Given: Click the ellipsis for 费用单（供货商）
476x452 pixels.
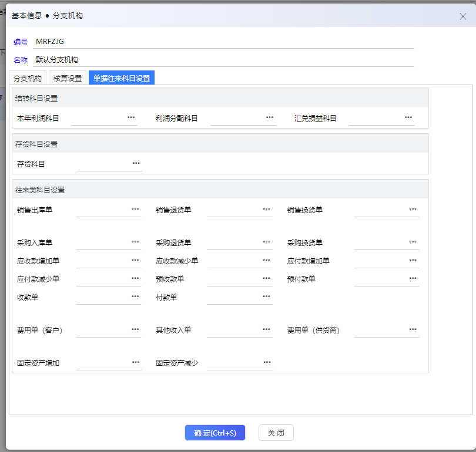Looking at the screenshot, I should pyautogui.click(x=413, y=329).
